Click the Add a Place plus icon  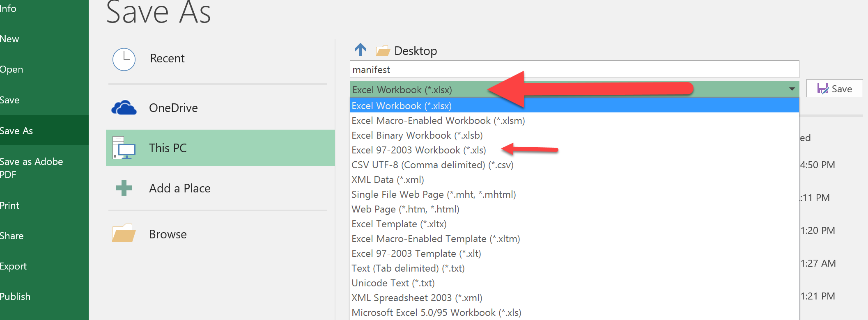[124, 188]
